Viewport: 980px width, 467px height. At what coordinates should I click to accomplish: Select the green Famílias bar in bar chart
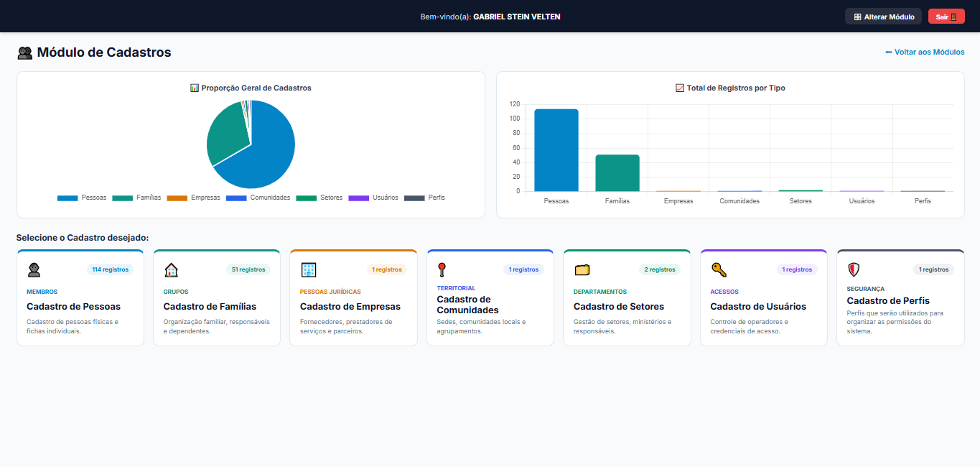tap(617, 173)
